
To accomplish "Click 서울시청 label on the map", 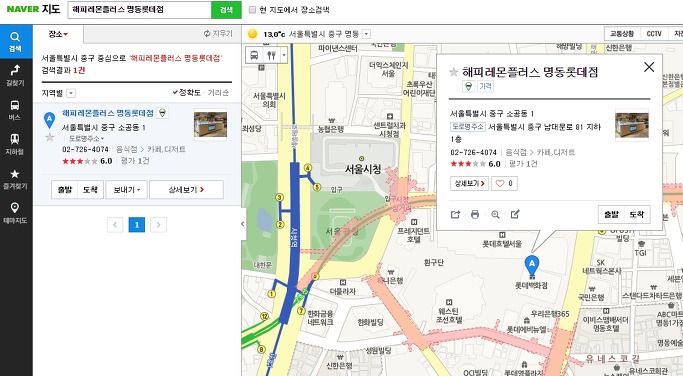I will [363, 169].
